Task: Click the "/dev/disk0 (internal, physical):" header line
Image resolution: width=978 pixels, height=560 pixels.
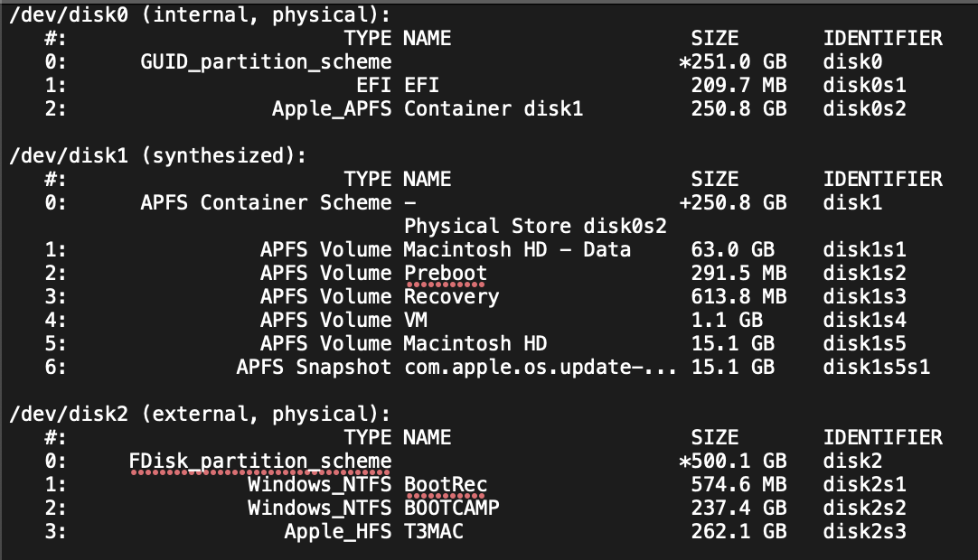Action: click(200, 15)
